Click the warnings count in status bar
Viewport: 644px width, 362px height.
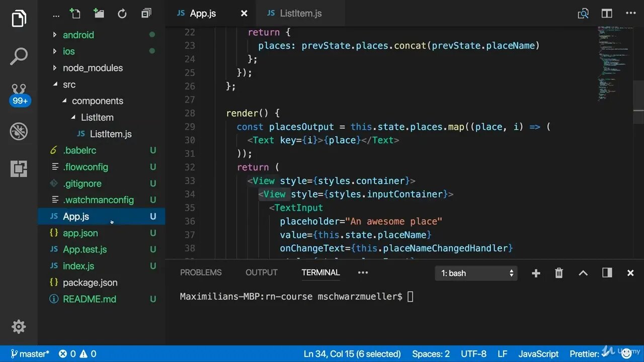point(88,354)
